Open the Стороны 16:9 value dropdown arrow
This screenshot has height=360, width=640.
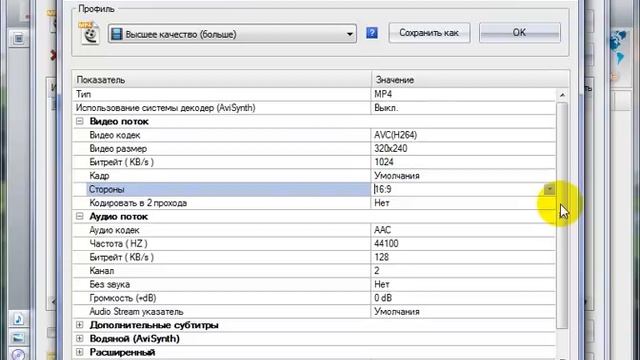tap(549, 189)
